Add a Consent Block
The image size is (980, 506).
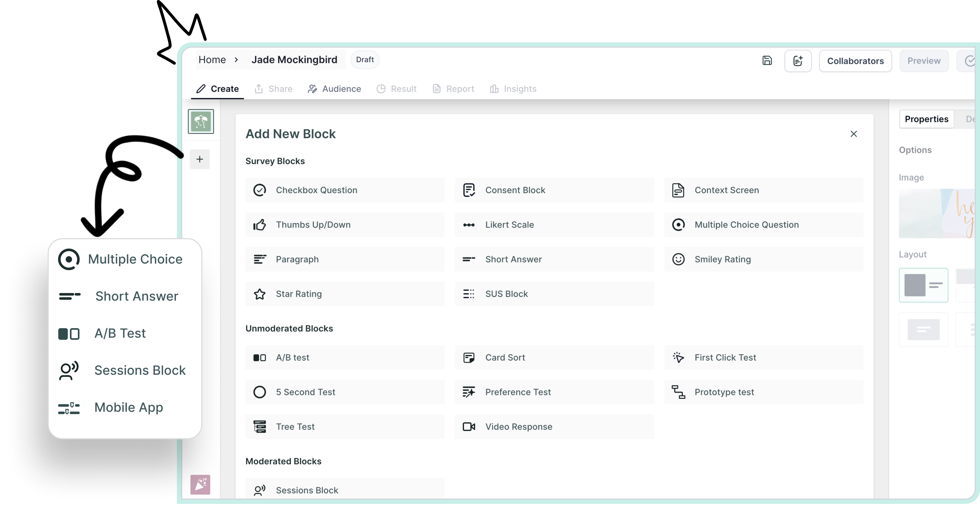click(554, 190)
